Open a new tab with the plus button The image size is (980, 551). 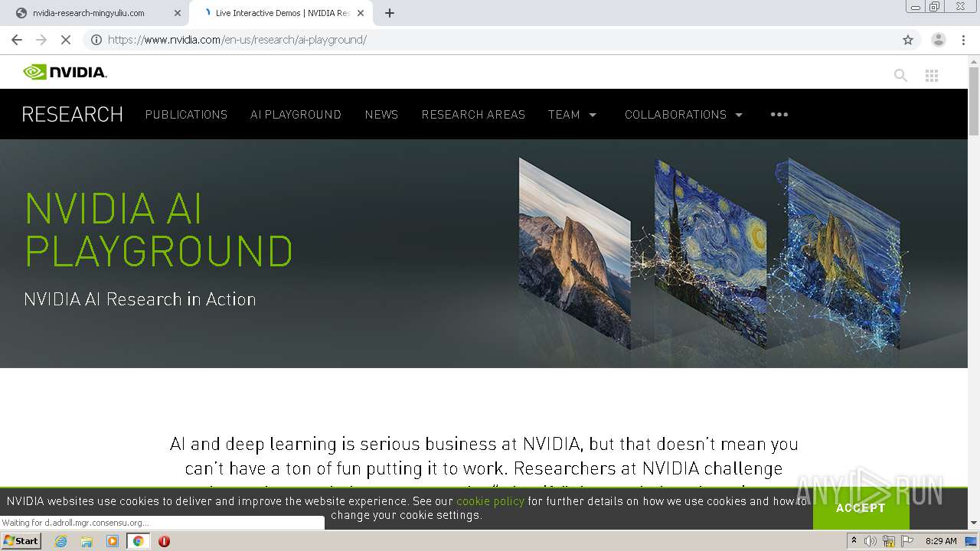tap(390, 13)
